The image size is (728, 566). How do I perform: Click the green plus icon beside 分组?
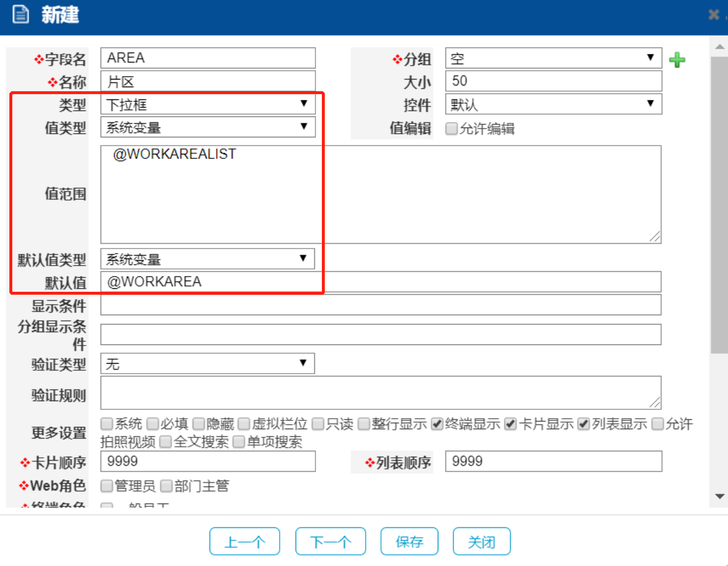pyautogui.click(x=677, y=60)
